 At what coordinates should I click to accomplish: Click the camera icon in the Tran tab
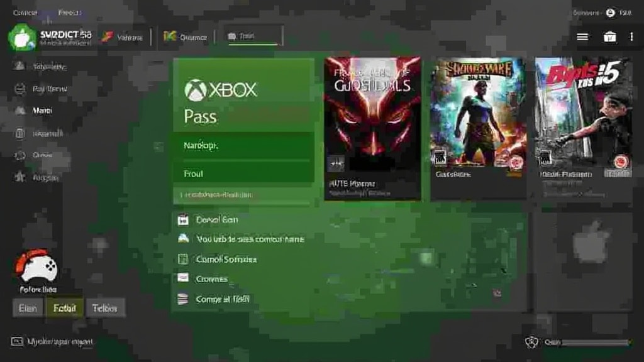tap(231, 36)
